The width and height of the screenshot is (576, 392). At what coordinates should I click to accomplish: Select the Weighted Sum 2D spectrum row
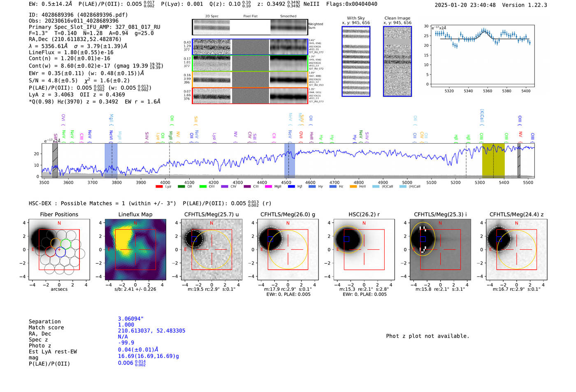pyautogui.click(x=250, y=27)
